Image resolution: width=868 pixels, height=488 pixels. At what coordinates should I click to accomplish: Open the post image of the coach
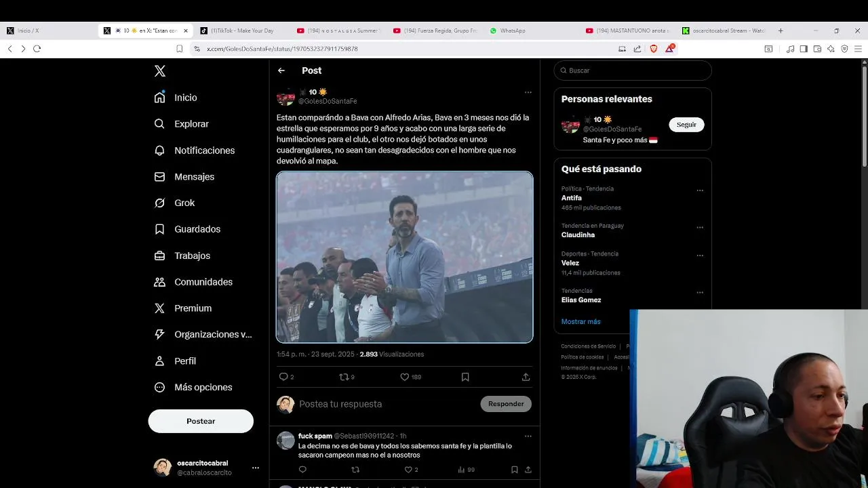coord(405,257)
